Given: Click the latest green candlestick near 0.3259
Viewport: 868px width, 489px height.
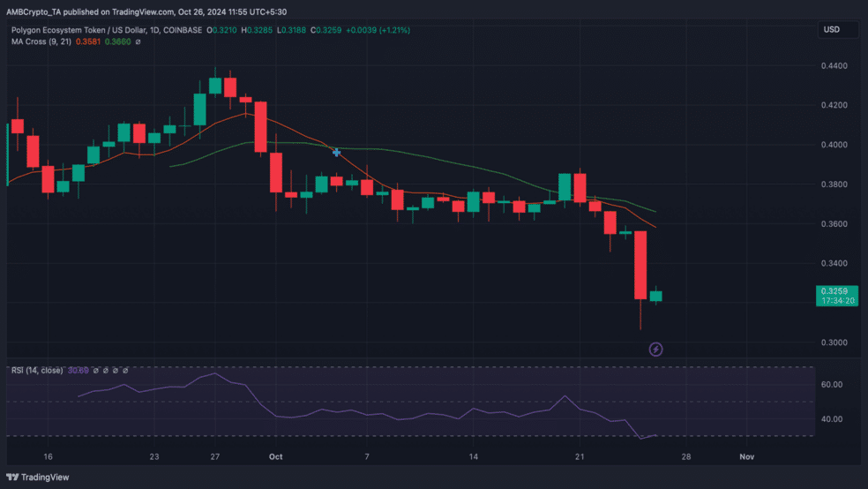Looking at the screenshot, I should (655, 296).
